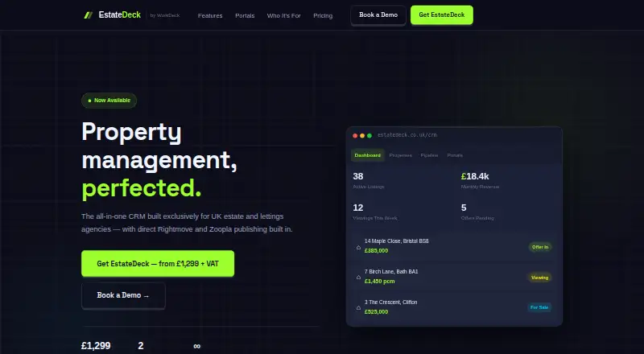644x354 pixels.
Task: Open the Portals nav item
Action: (x=245, y=15)
